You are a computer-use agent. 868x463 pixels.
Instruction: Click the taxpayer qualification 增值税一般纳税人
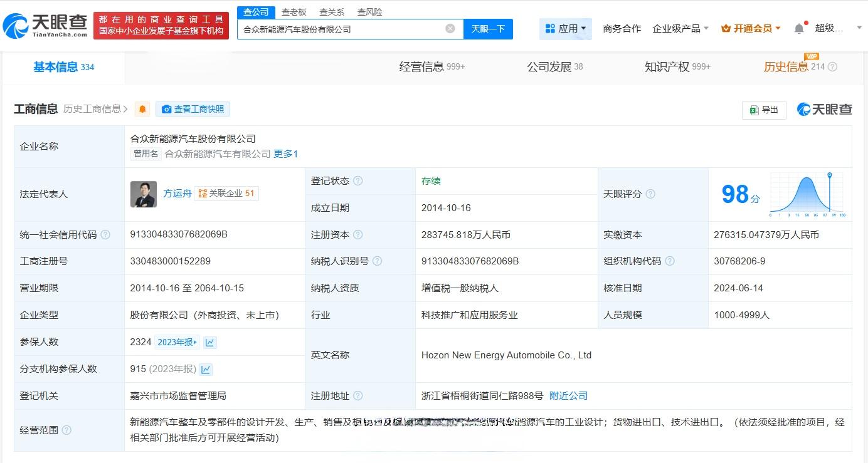(460, 288)
